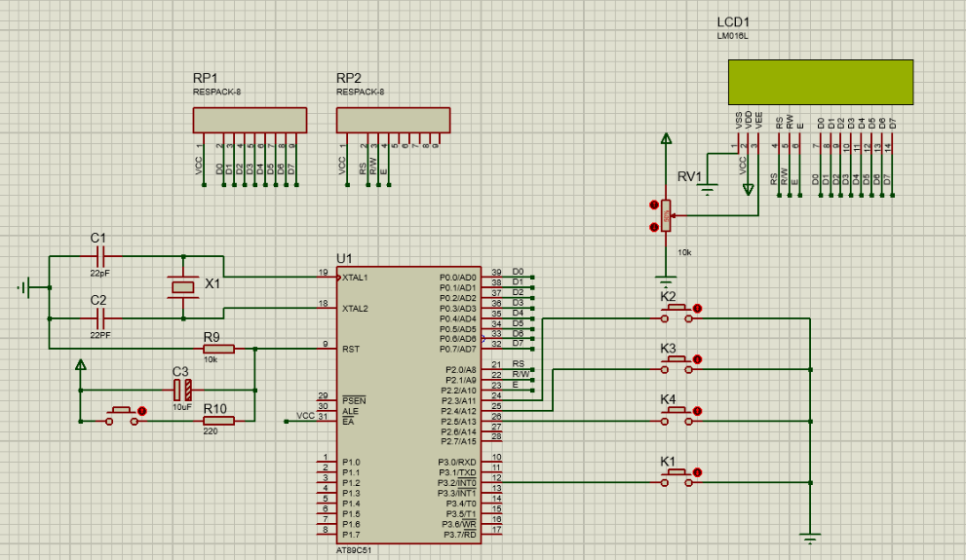Viewport: 966px width, 560px height.
Task: Toggle the red actuator dot on button K1
Action: coord(697,472)
